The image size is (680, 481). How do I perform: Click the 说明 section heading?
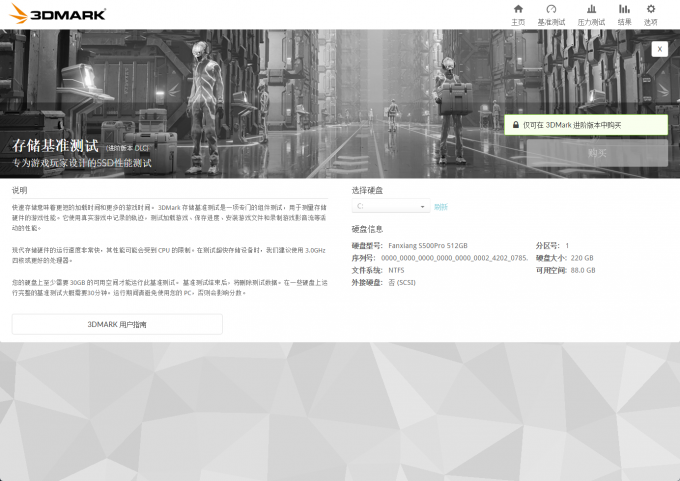20,190
